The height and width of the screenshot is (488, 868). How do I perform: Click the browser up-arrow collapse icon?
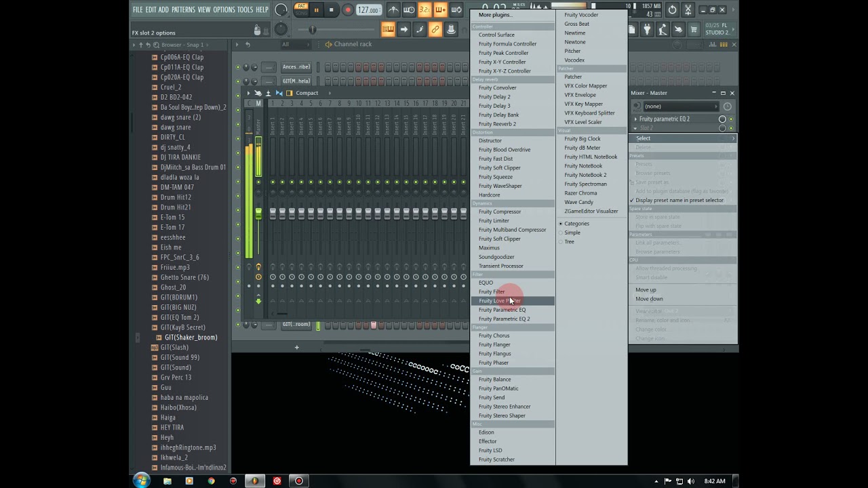(x=141, y=44)
